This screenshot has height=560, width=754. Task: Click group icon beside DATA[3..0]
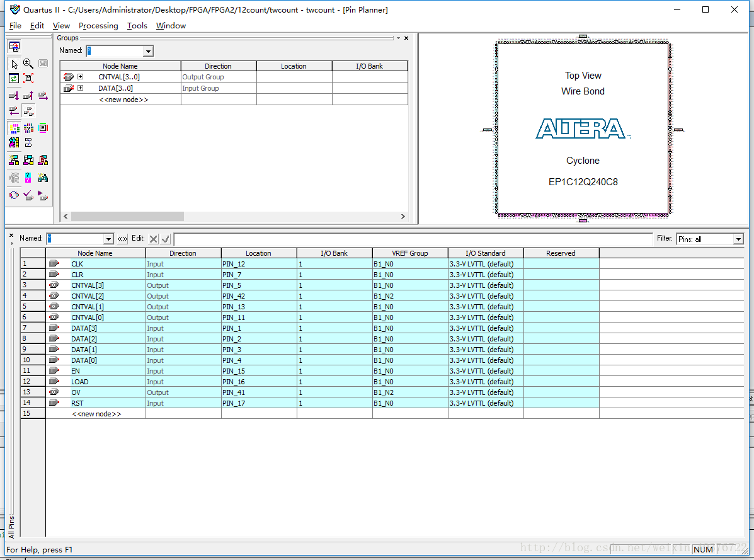pos(68,88)
